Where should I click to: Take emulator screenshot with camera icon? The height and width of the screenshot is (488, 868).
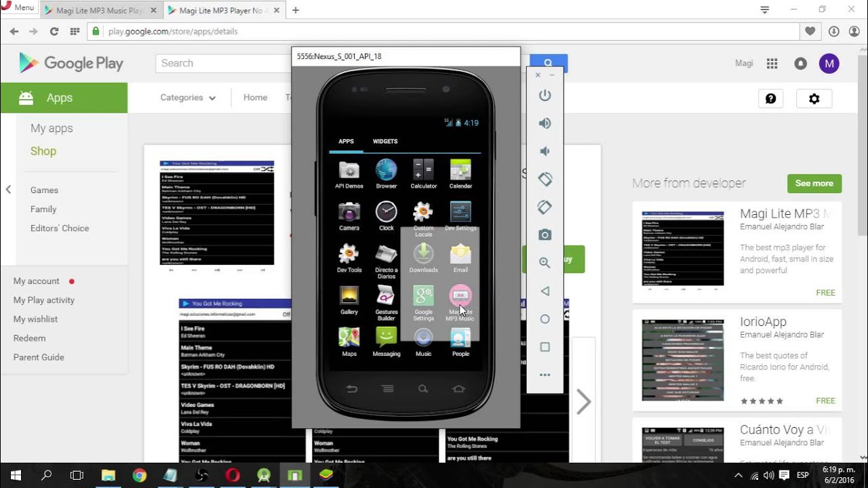[x=545, y=235]
